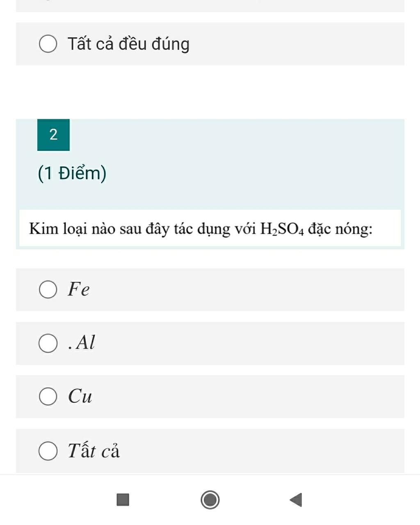
Task: Select the Cu radio button
Action: [48, 397]
